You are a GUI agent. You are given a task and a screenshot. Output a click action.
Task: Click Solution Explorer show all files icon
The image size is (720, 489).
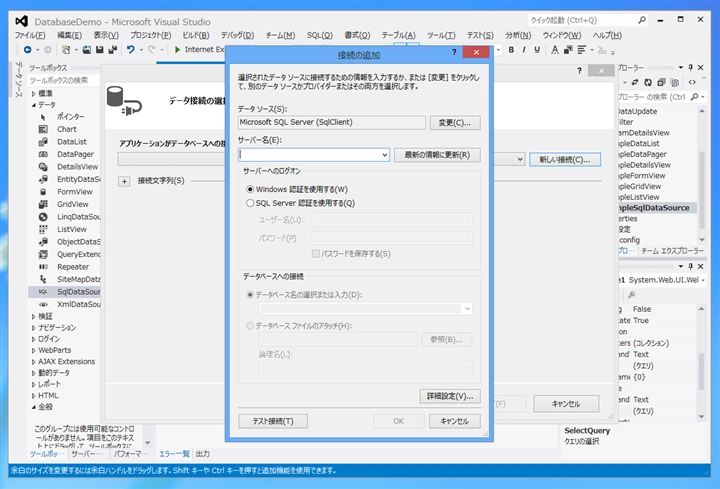(x=674, y=82)
